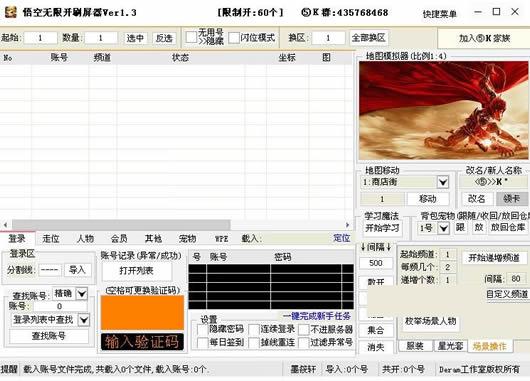
Task: Click the 导入 import button
Action: [77, 270]
